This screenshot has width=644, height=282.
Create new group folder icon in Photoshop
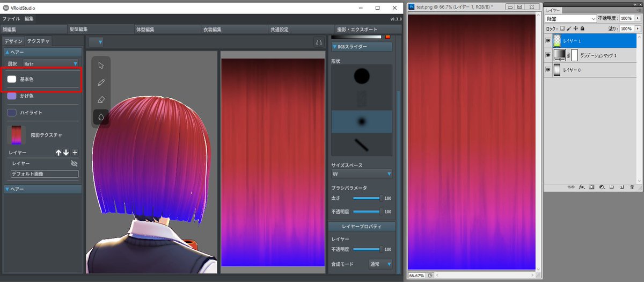(612, 187)
